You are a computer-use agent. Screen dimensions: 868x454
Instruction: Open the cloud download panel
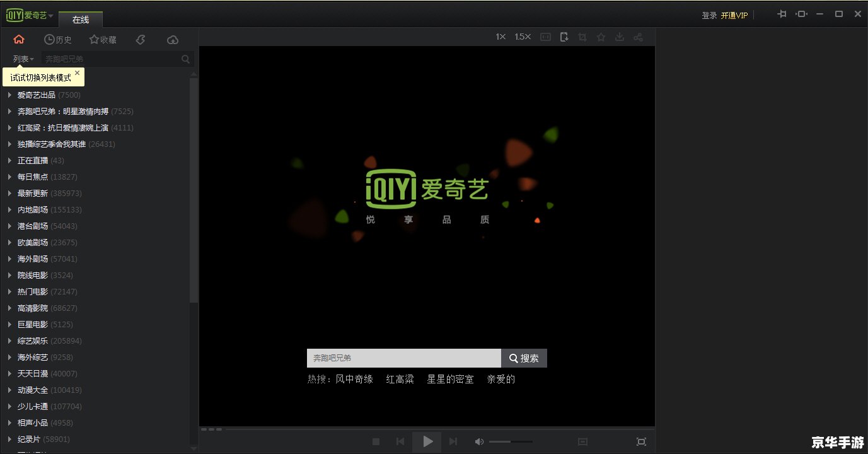coord(173,39)
